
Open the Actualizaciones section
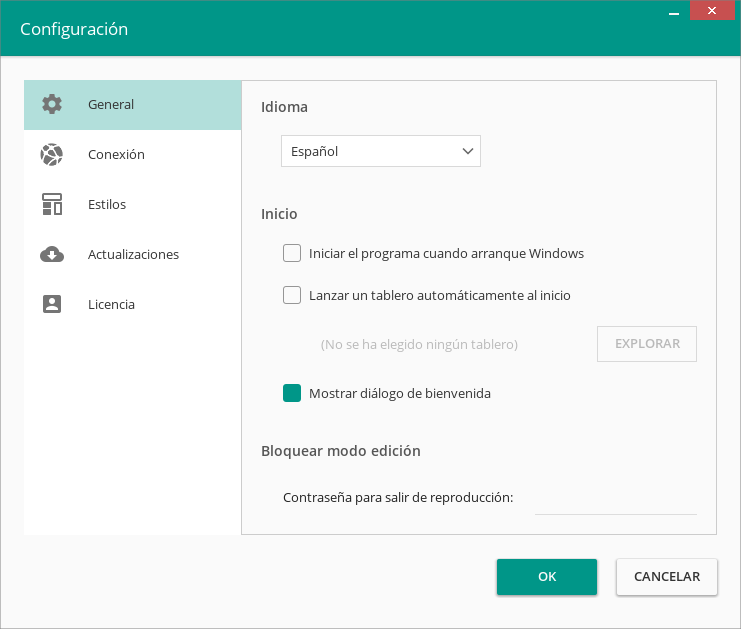tap(132, 254)
